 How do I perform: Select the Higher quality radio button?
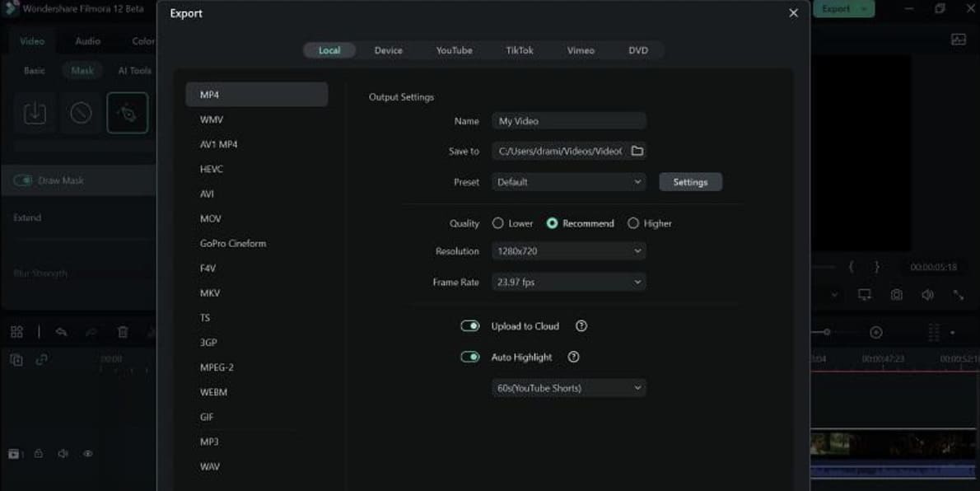pos(633,223)
